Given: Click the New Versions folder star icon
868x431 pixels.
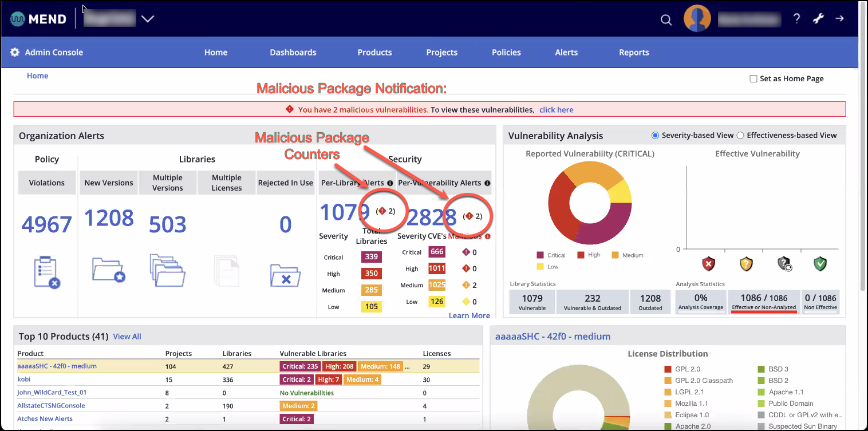Looking at the screenshot, I should pos(108,270).
